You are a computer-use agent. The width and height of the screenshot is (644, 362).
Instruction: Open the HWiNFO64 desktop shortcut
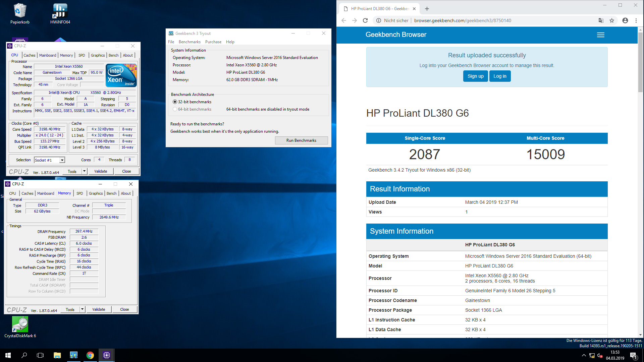pos(60,14)
